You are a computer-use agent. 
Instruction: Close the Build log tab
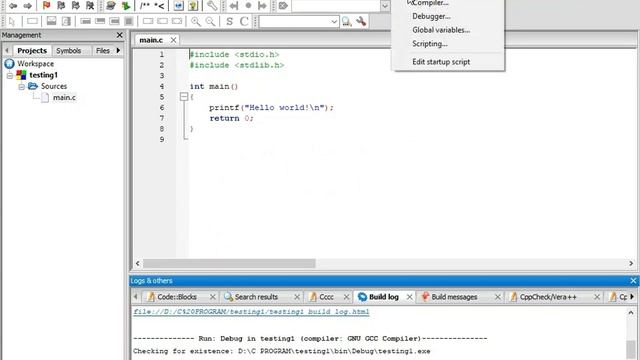[409, 297]
